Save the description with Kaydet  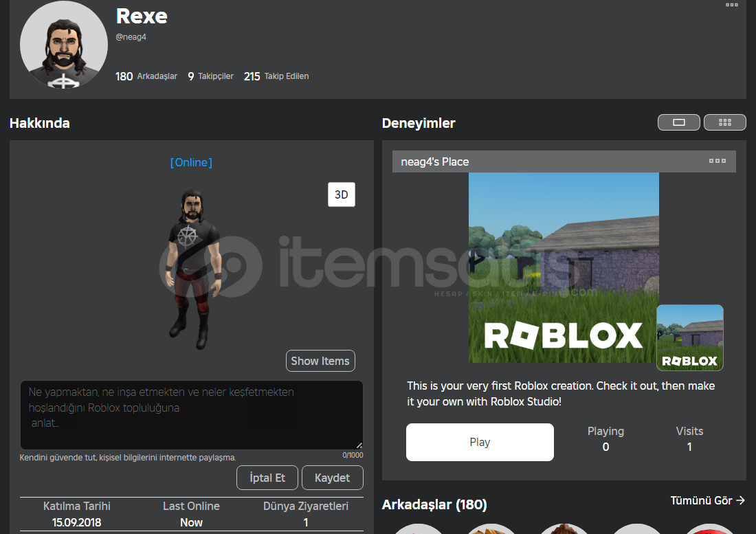[332, 478]
